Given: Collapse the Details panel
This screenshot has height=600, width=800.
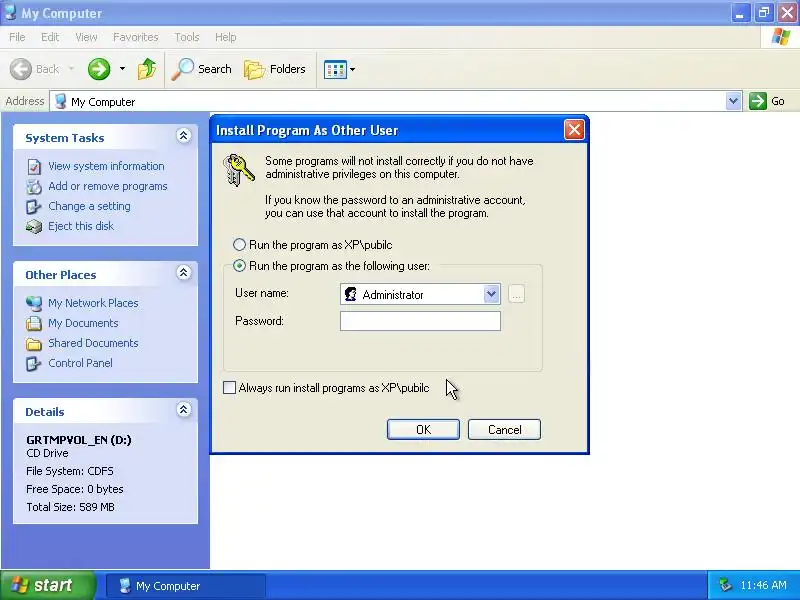Looking at the screenshot, I should [184, 409].
